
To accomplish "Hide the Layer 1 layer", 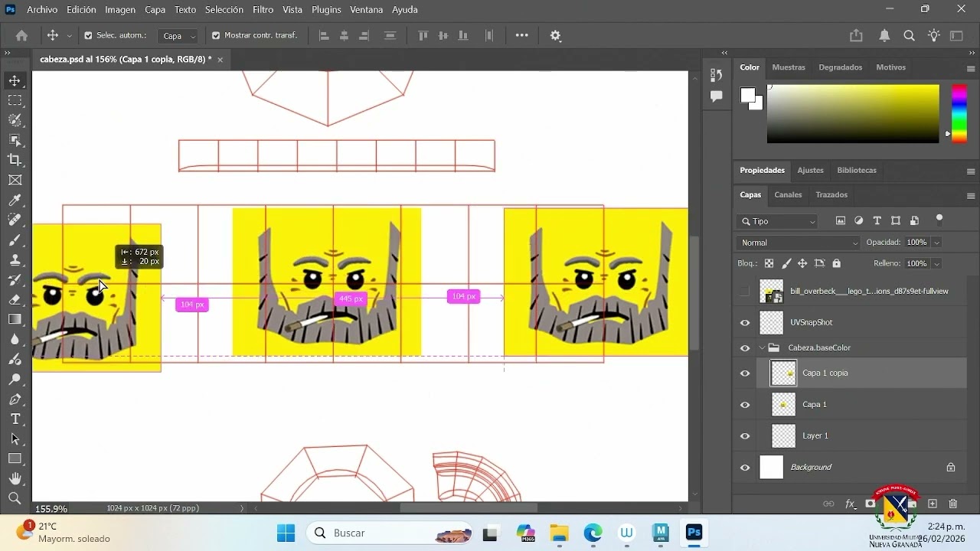I will coord(745,436).
